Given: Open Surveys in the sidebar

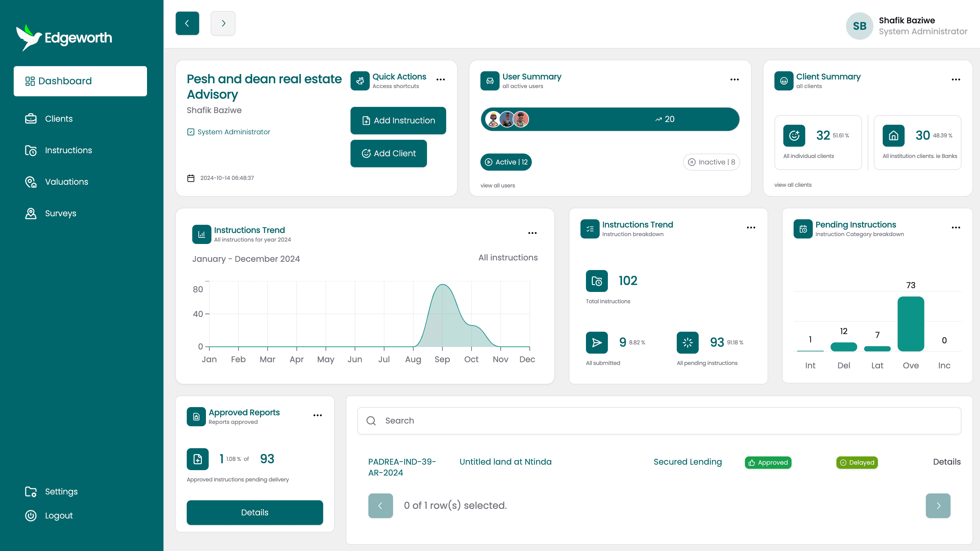Looking at the screenshot, I should pyautogui.click(x=61, y=213).
